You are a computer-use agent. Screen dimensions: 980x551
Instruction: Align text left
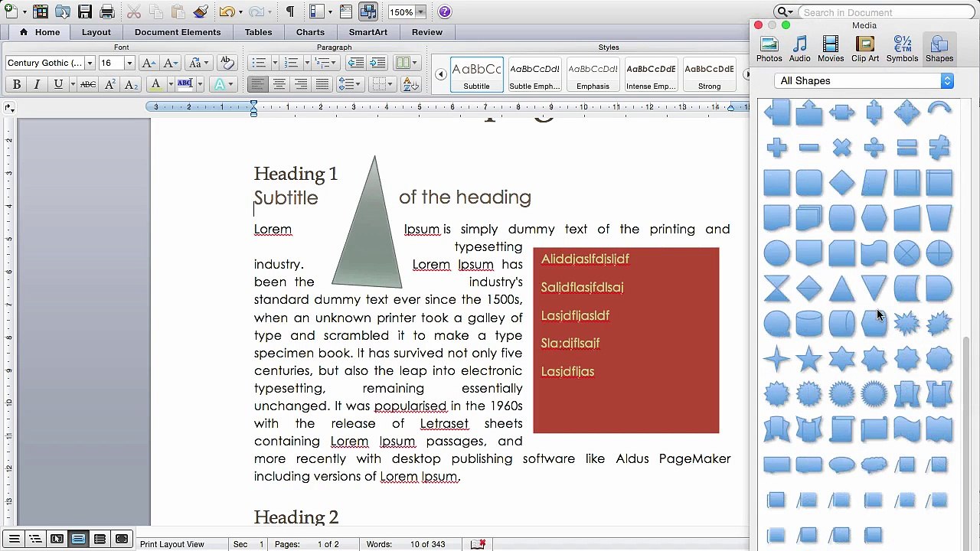tap(258, 84)
